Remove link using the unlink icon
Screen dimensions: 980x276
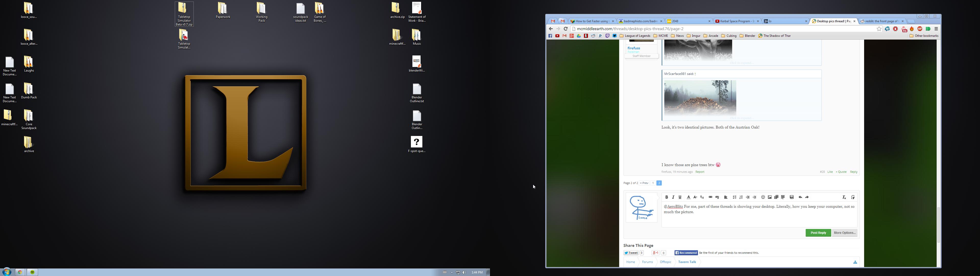coord(717,197)
